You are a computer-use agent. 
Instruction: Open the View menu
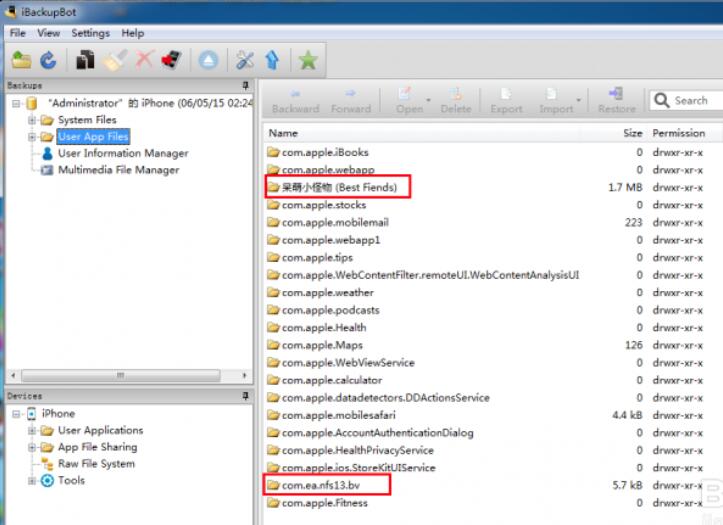tap(48, 33)
